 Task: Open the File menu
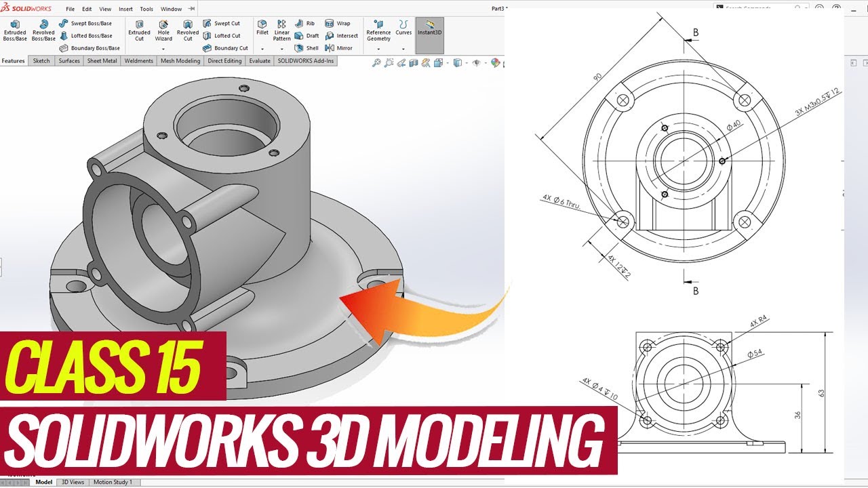[70, 9]
